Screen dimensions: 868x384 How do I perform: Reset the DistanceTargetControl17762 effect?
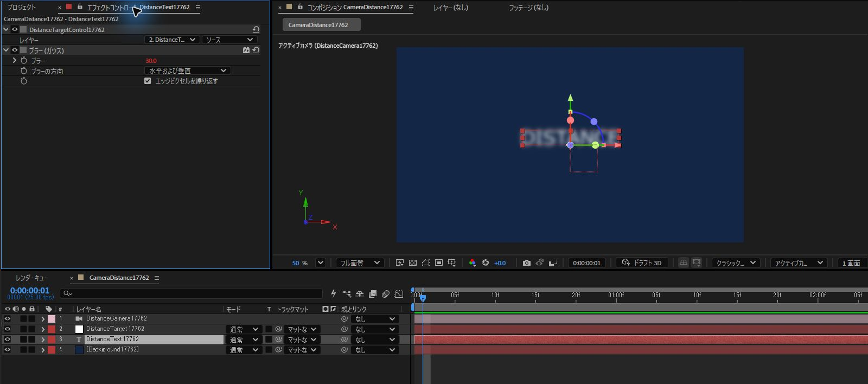[x=256, y=30]
